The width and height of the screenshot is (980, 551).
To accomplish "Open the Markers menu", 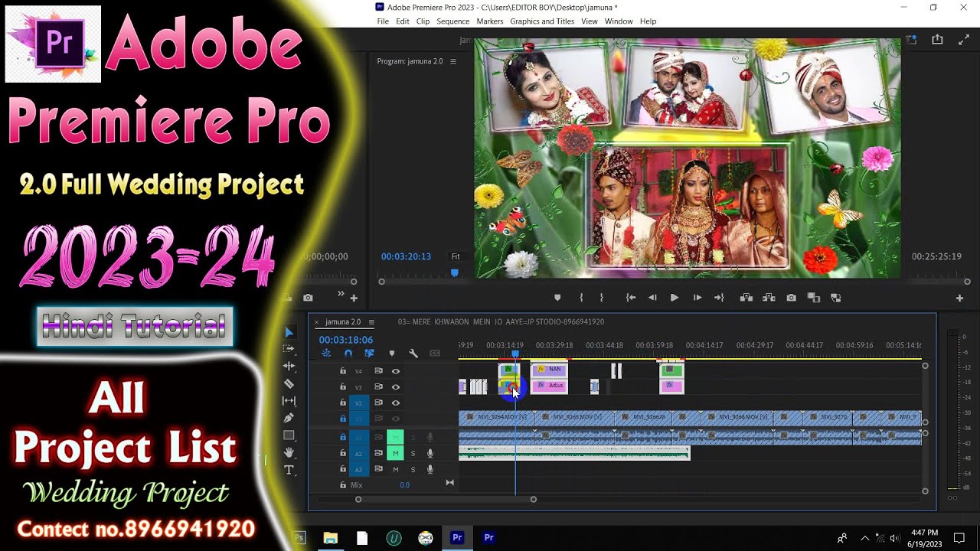I will 490,21.
